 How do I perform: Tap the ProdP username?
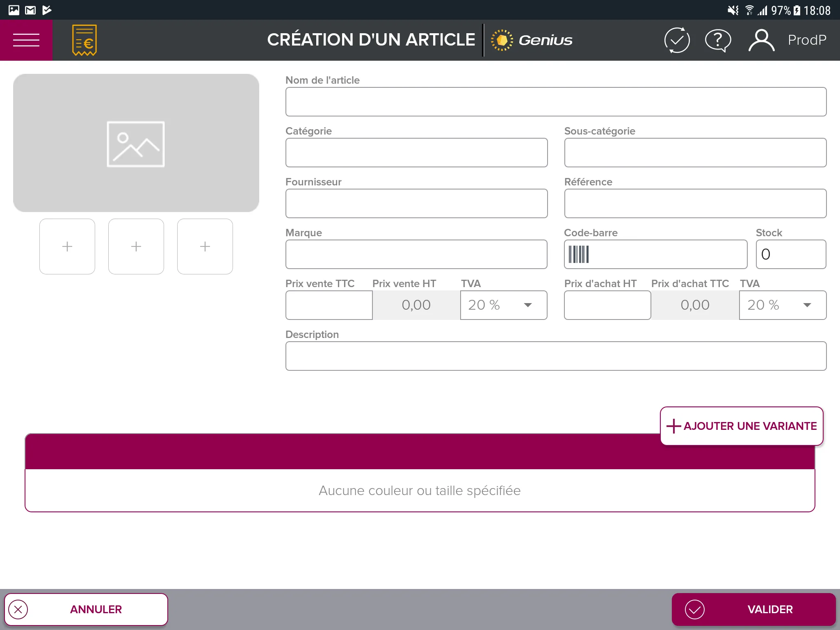pos(807,40)
